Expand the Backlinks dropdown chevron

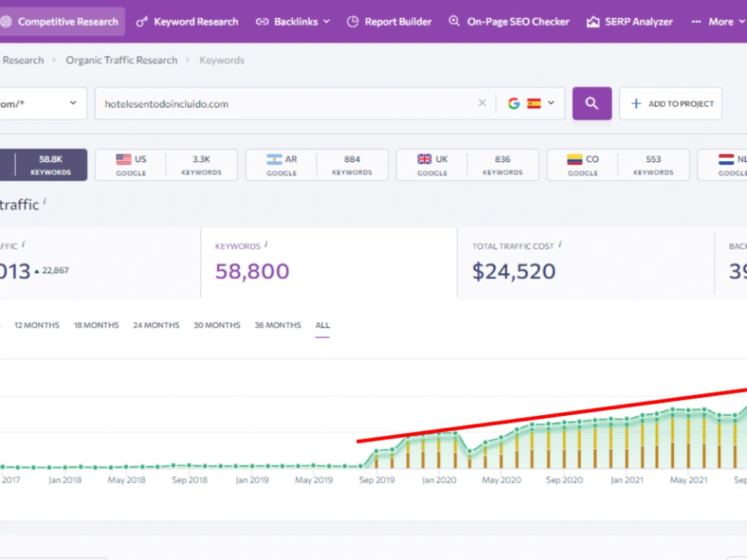[326, 22]
